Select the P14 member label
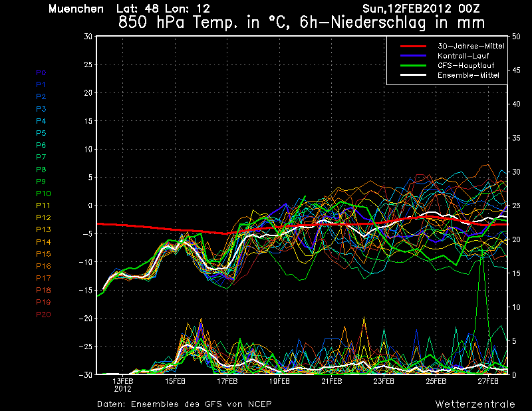532x411 pixels. [x=43, y=242]
